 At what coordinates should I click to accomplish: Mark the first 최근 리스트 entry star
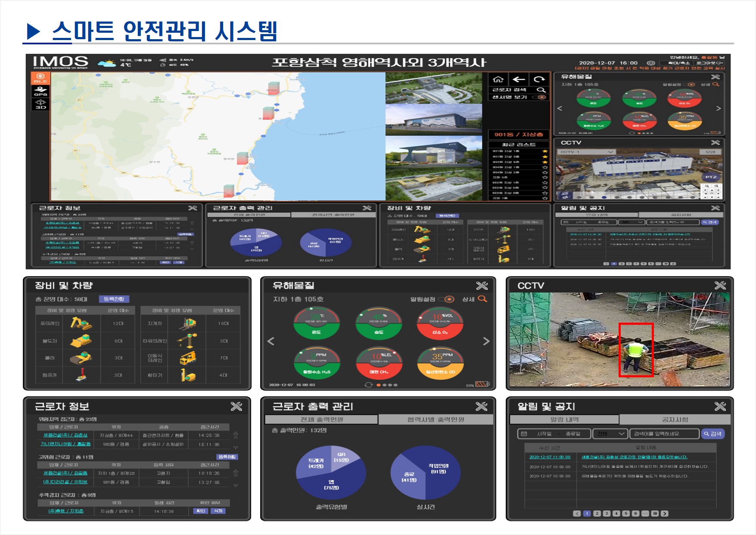tap(545, 151)
